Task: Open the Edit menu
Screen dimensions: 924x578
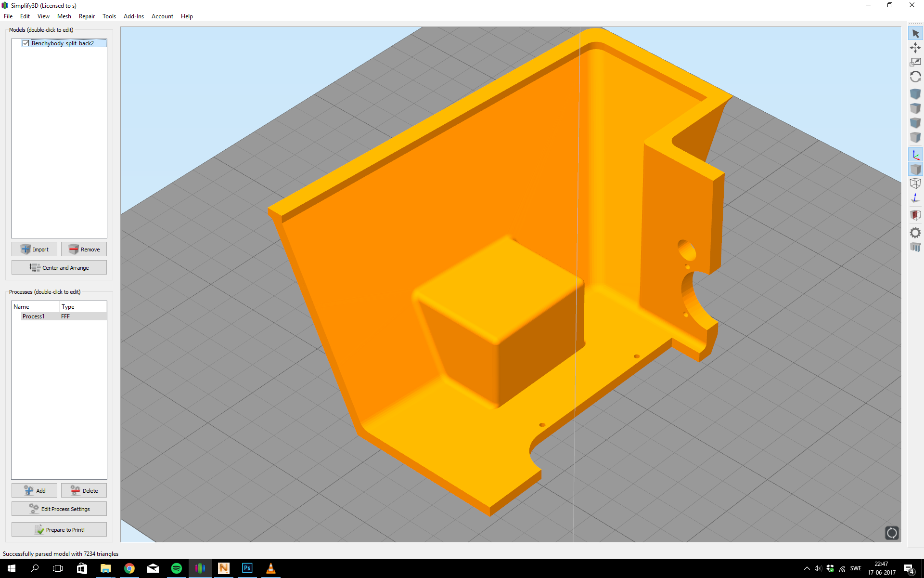Action: coord(25,16)
